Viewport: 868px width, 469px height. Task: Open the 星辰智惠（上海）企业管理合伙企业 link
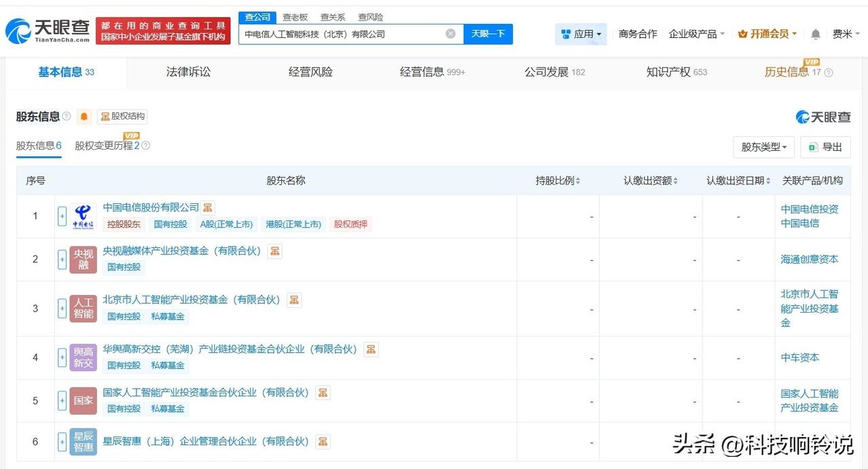(206, 442)
